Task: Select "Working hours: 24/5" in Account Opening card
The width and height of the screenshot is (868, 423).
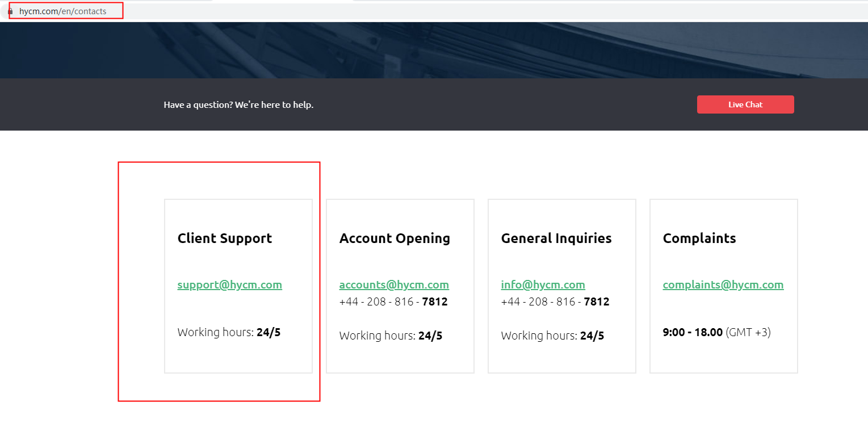Action: (391, 336)
